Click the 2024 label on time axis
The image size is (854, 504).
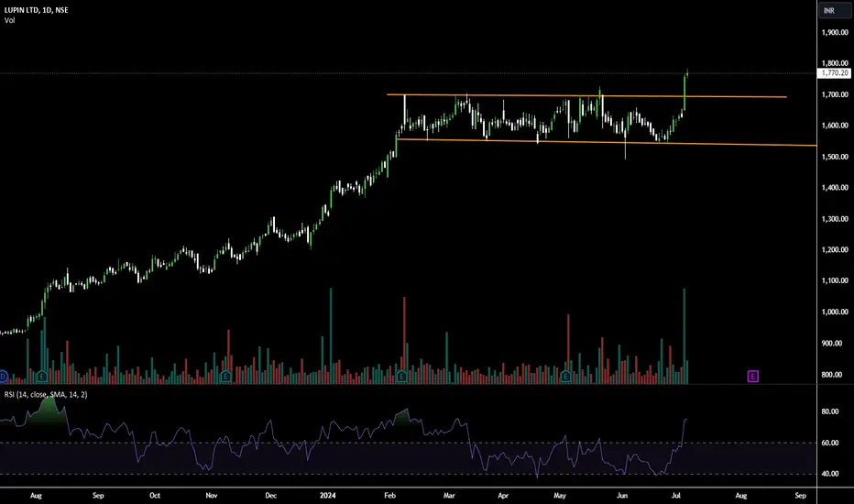[x=327, y=495]
